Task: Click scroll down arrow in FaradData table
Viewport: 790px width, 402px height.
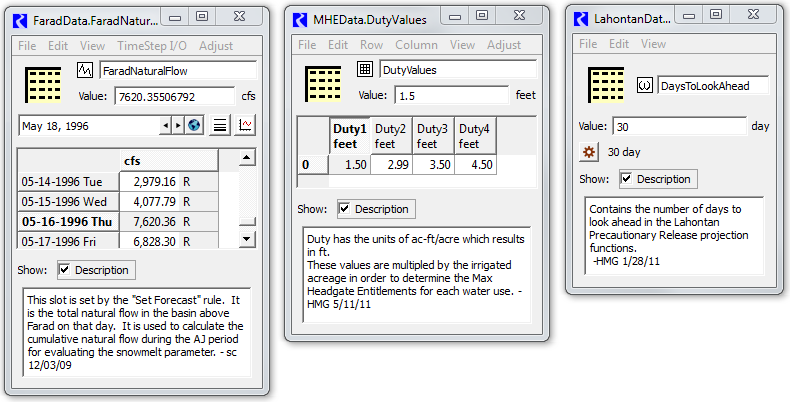Action: pos(247,238)
